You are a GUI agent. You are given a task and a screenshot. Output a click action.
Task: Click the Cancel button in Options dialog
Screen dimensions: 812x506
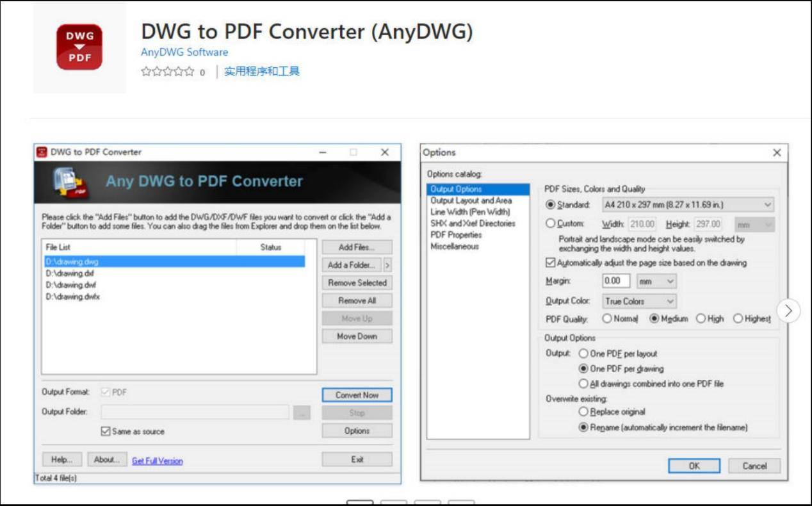point(754,466)
